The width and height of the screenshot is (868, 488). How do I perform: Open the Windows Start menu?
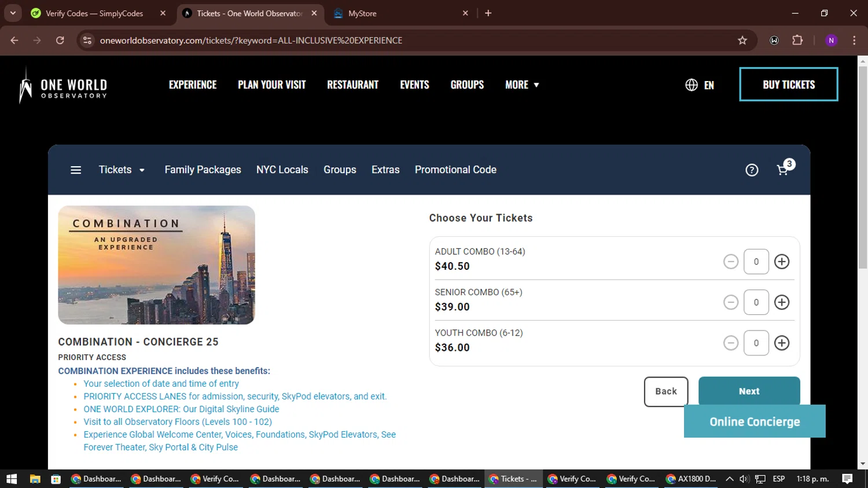pyautogui.click(x=12, y=479)
